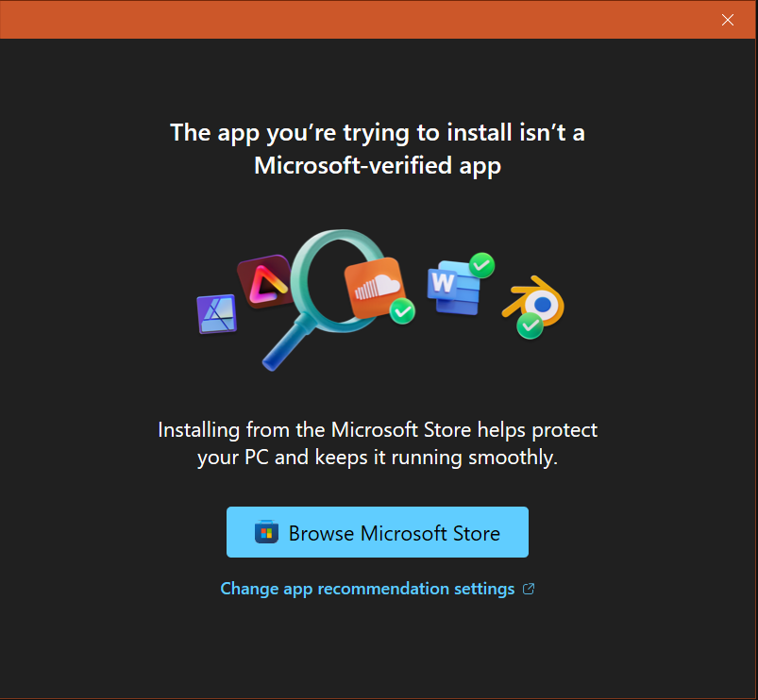Click the purple Affinity Designer icon
Image resolution: width=758 pixels, height=700 pixels.
pyautogui.click(x=216, y=314)
